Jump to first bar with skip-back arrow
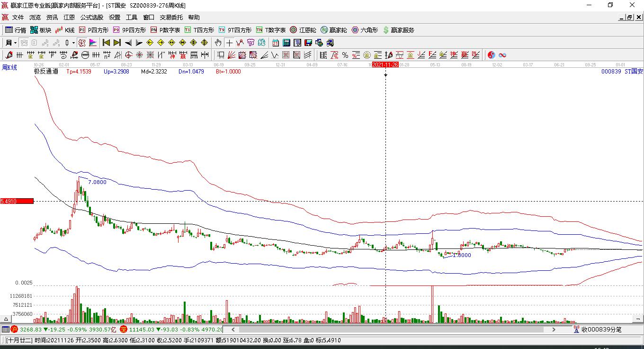Screen dimensions: 644x349 106,43
